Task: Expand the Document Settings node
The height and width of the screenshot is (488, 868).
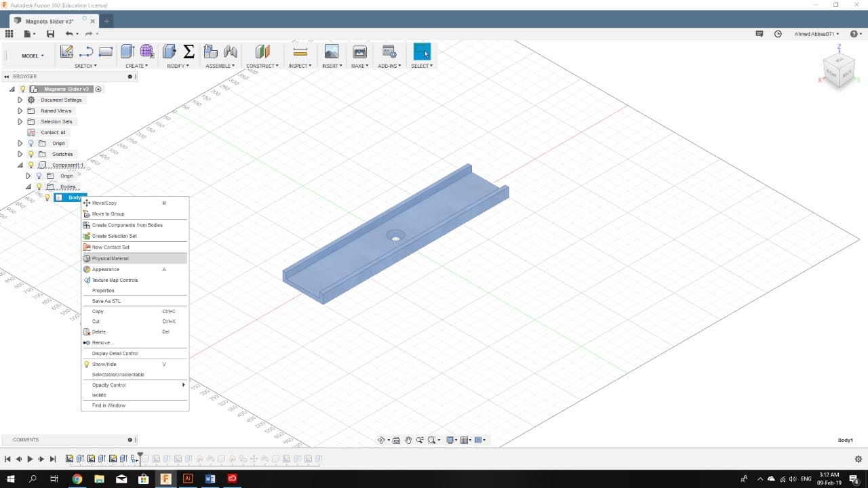Action: 20,100
